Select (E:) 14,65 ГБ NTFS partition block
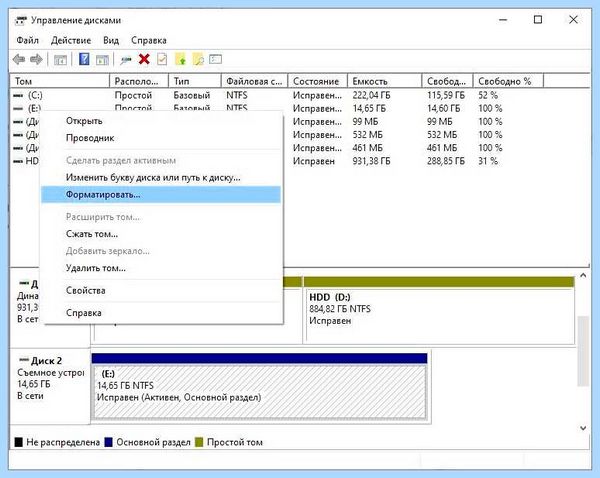600x478 pixels. pyautogui.click(x=260, y=392)
